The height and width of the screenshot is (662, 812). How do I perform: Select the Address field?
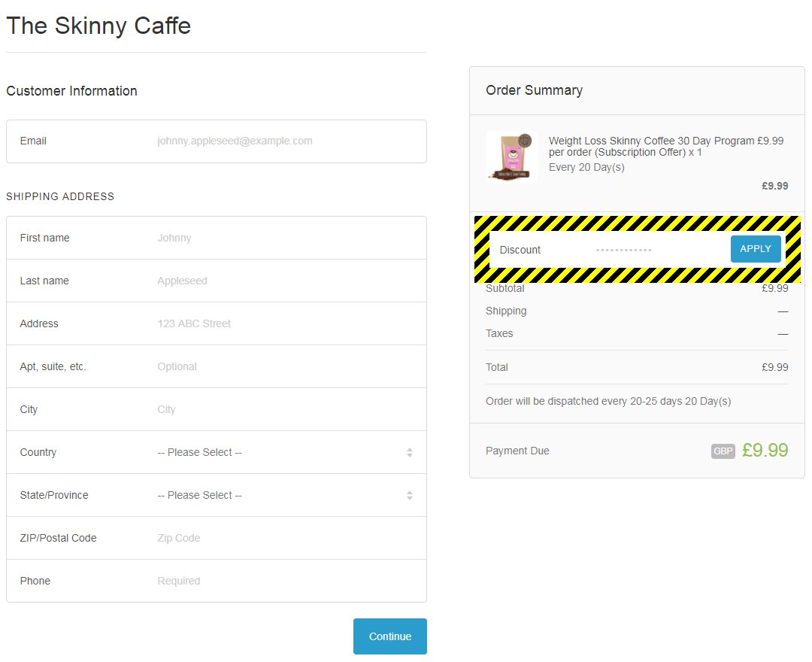coord(286,323)
